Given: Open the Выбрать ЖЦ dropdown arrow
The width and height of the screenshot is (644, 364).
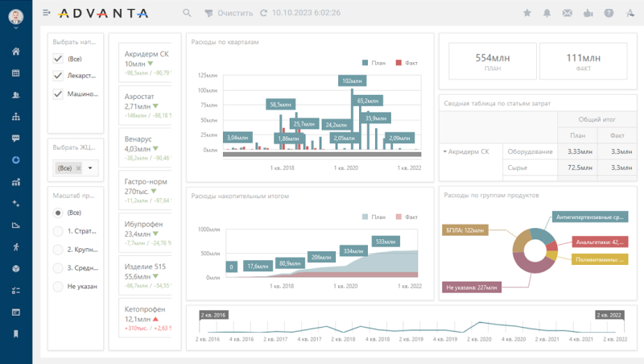Looking at the screenshot, I should click(x=90, y=168).
